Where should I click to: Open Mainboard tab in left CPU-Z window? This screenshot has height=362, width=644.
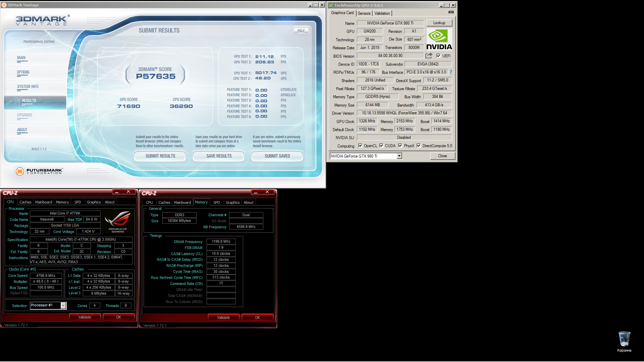coord(44,202)
